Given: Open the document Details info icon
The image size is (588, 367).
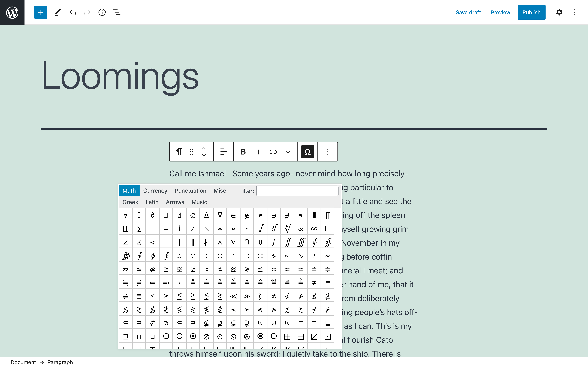Looking at the screenshot, I should click(102, 12).
